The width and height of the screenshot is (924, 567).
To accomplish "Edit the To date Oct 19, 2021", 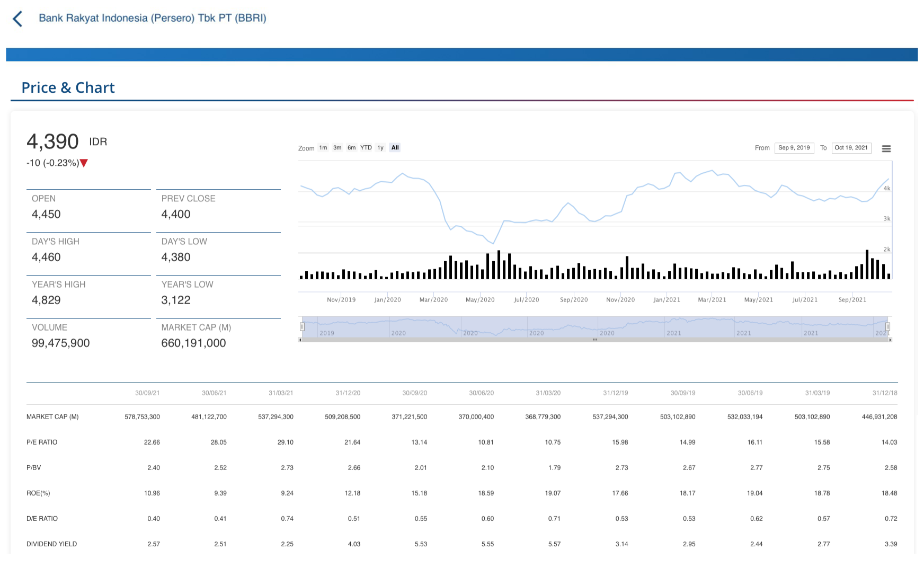I will 851,148.
